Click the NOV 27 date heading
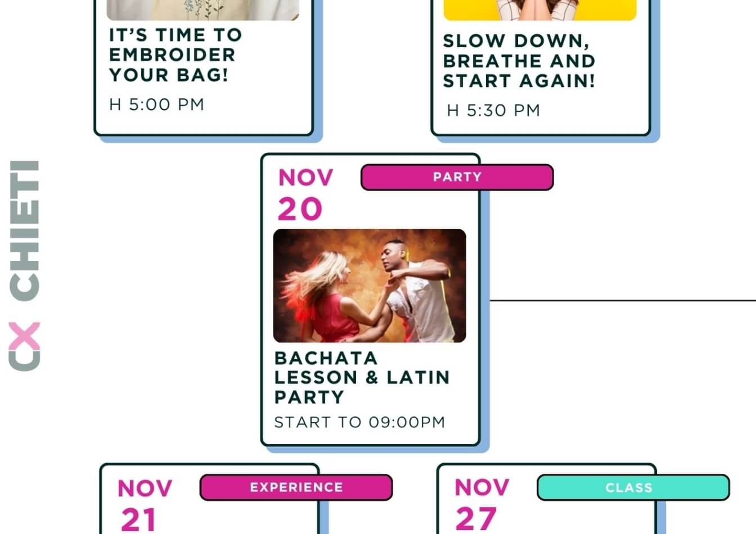756x534 pixels. point(481,504)
